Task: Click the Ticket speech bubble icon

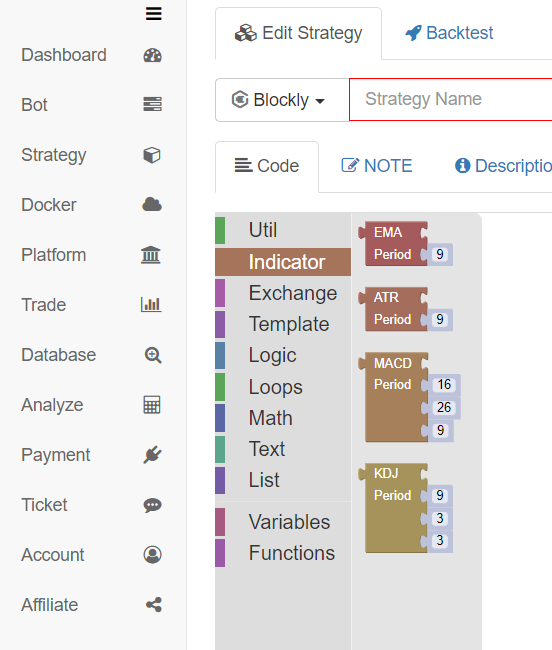Action: point(152,505)
